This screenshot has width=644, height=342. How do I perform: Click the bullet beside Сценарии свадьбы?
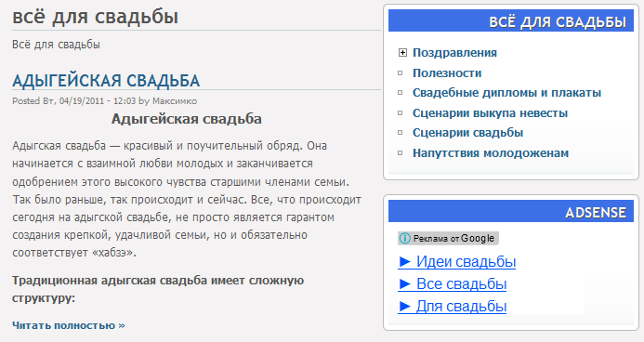(401, 133)
